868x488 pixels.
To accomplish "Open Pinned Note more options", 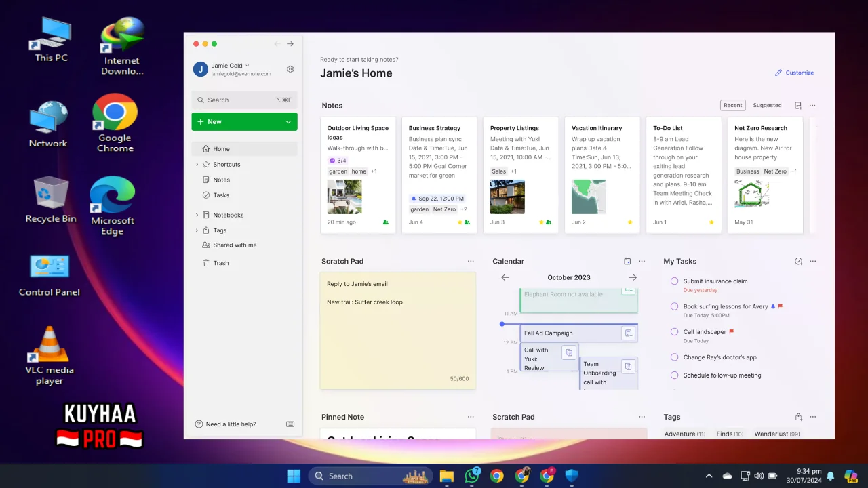I will (471, 417).
